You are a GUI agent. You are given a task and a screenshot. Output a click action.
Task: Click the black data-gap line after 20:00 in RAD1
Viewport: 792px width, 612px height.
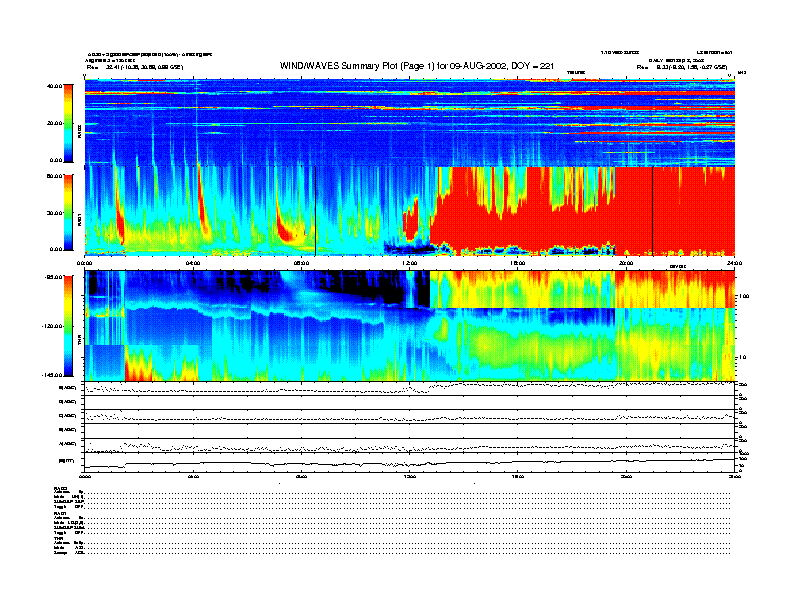[652, 211]
